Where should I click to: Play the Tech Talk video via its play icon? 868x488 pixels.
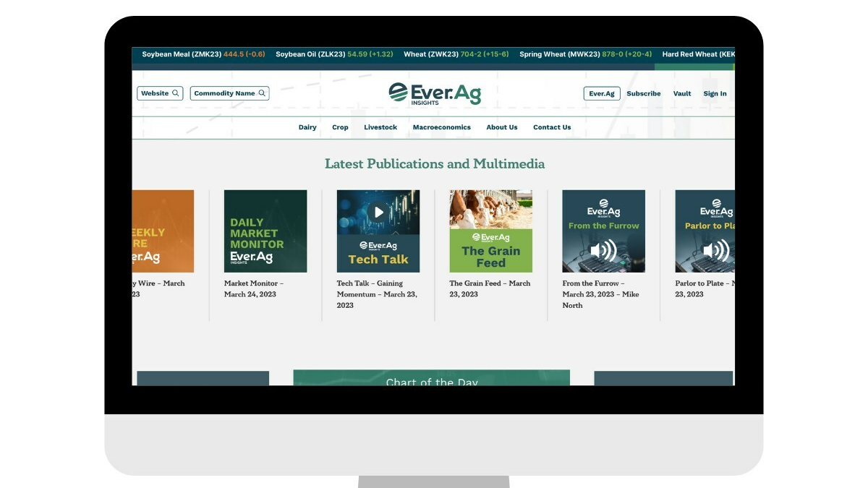click(x=378, y=212)
